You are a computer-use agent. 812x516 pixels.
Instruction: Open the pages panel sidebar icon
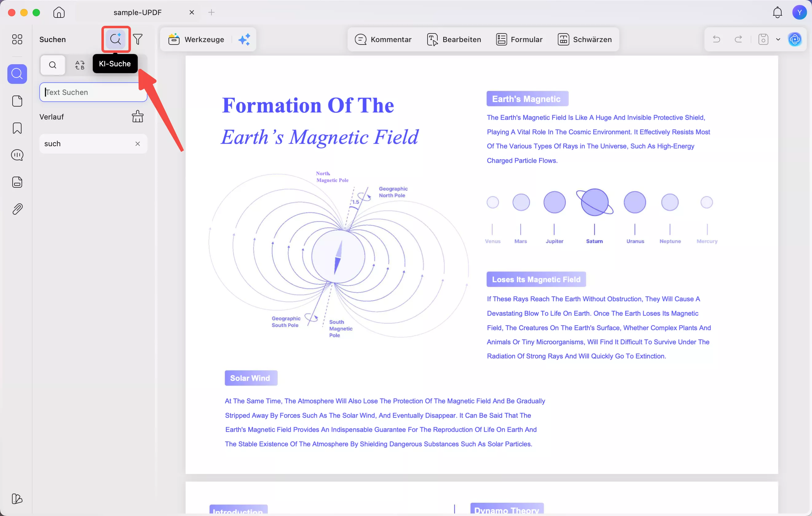(17, 101)
